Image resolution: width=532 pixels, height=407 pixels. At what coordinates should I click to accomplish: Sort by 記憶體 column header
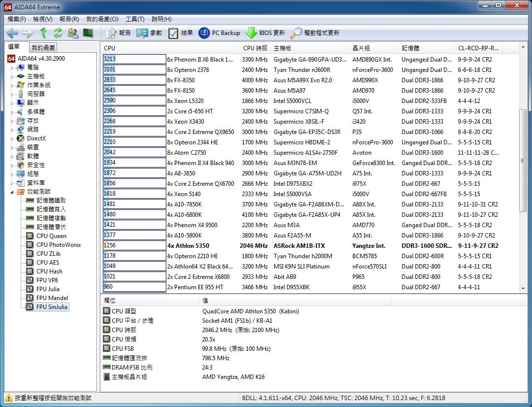pos(427,48)
